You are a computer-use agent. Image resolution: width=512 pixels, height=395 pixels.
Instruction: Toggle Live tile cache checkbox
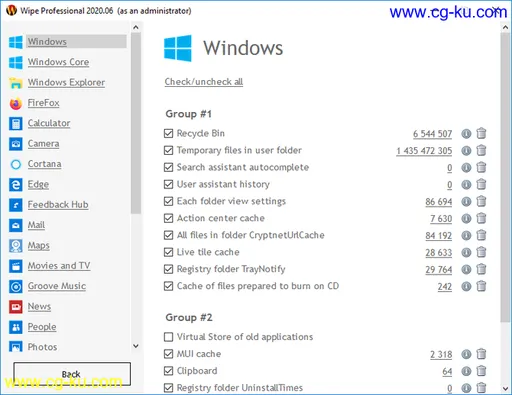pos(169,252)
